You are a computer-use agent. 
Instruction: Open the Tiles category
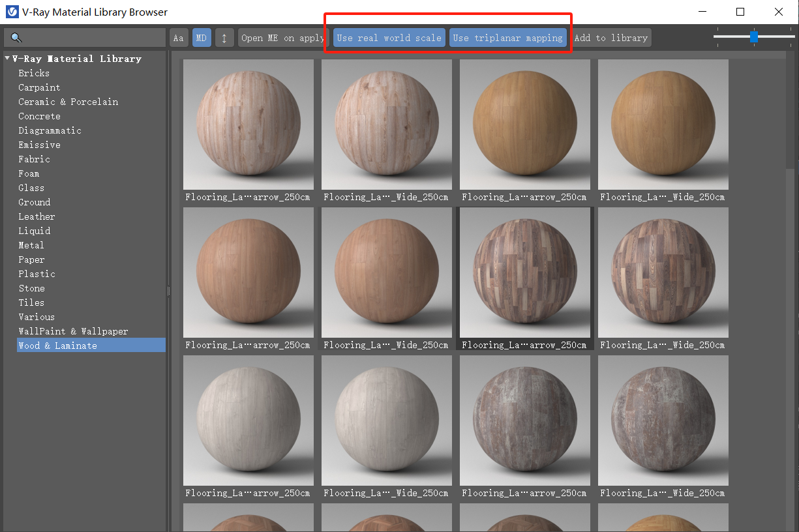click(x=31, y=303)
